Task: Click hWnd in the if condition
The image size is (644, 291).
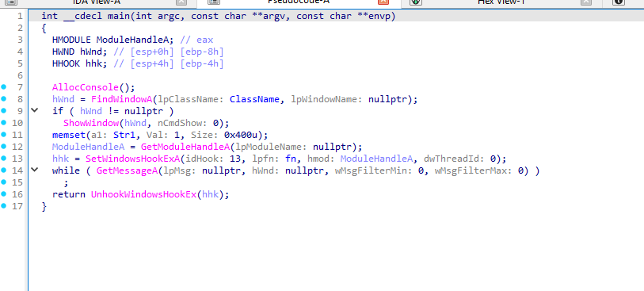Action: point(91,111)
